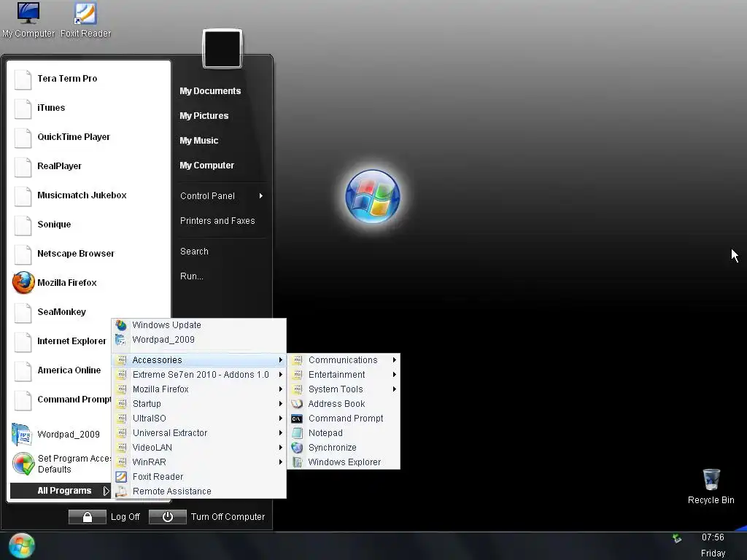747x560 pixels.
Task: Expand the WinRAR submenu arrow
Action: (281, 462)
